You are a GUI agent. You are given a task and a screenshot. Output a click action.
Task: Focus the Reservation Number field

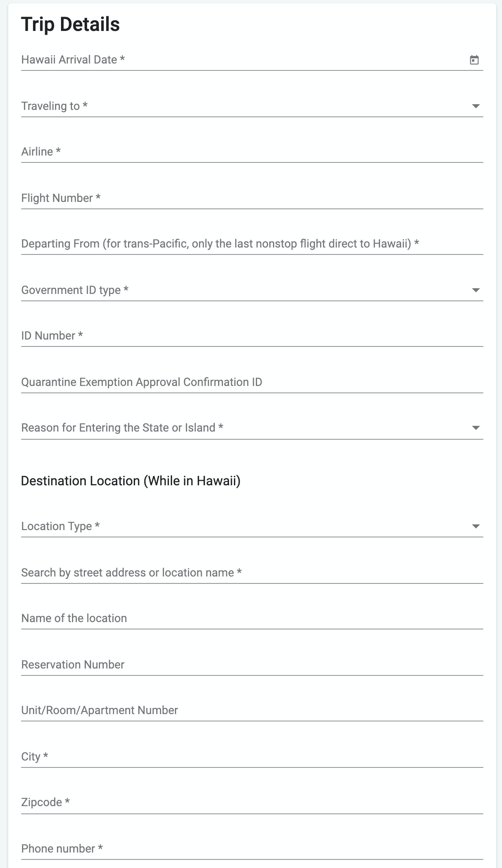coord(252,665)
